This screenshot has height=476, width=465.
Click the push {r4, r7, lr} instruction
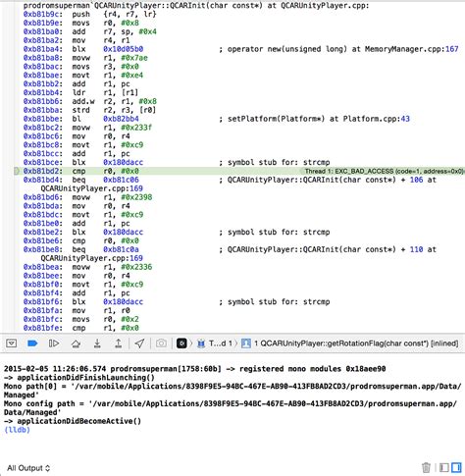(115, 14)
